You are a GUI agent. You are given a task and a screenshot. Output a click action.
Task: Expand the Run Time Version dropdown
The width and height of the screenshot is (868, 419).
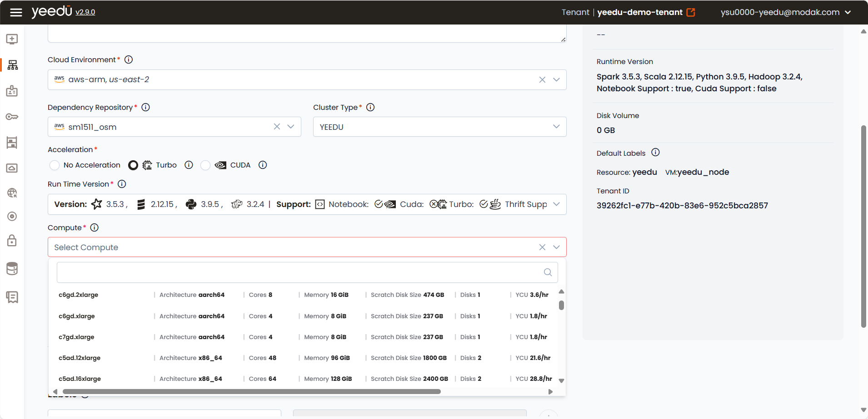click(556, 204)
